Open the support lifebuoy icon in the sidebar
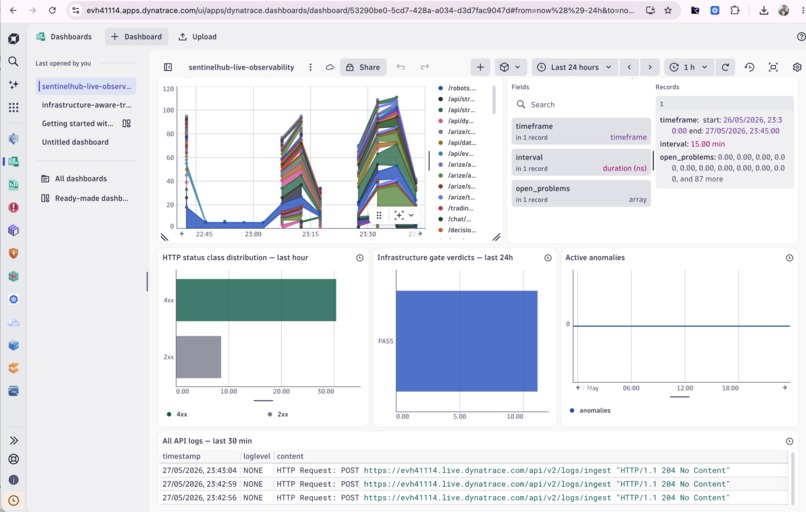 point(14,459)
